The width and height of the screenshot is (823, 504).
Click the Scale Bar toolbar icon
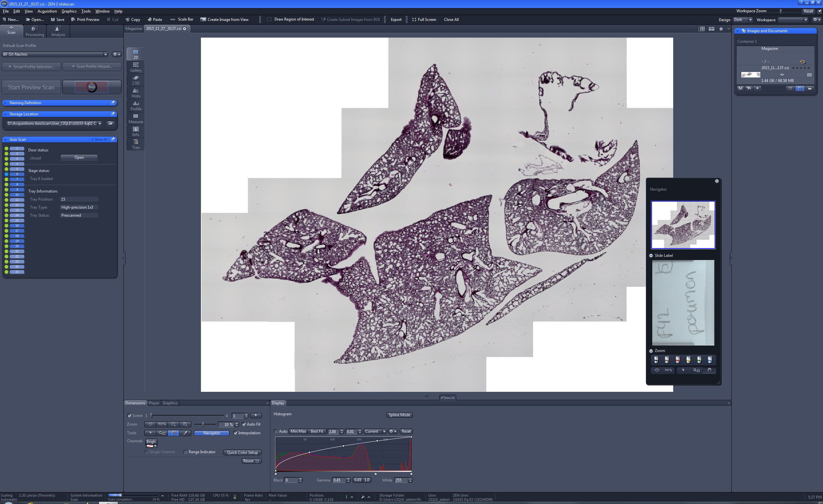click(x=173, y=19)
